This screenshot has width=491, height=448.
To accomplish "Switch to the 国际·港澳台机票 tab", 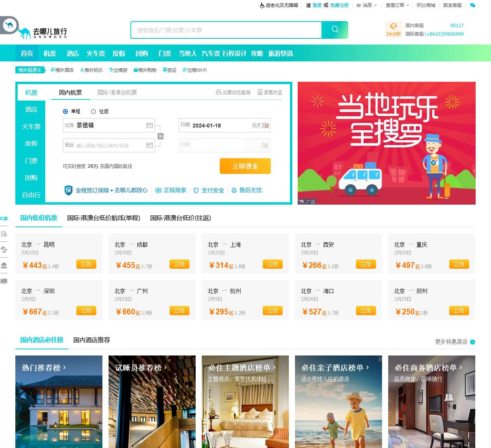I will (x=117, y=93).
